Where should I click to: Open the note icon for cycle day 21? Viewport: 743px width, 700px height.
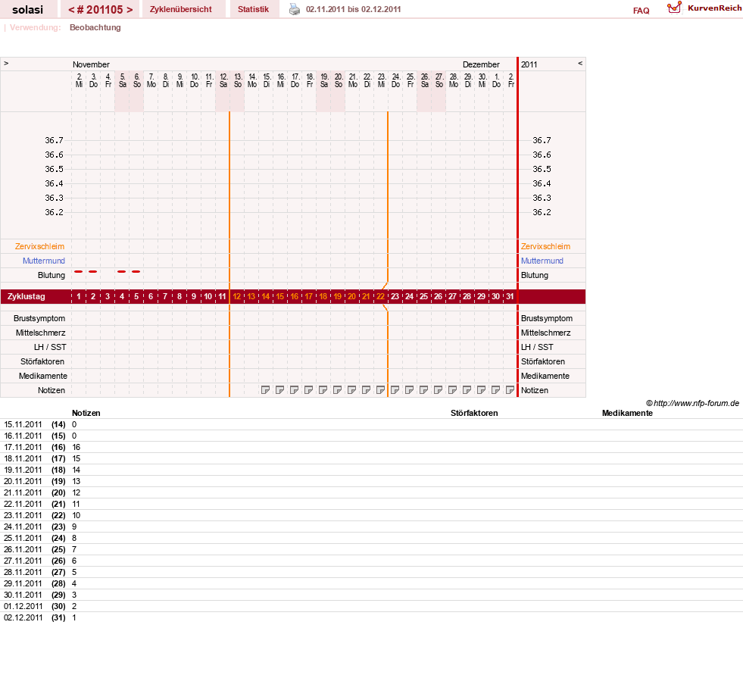click(x=366, y=390)
